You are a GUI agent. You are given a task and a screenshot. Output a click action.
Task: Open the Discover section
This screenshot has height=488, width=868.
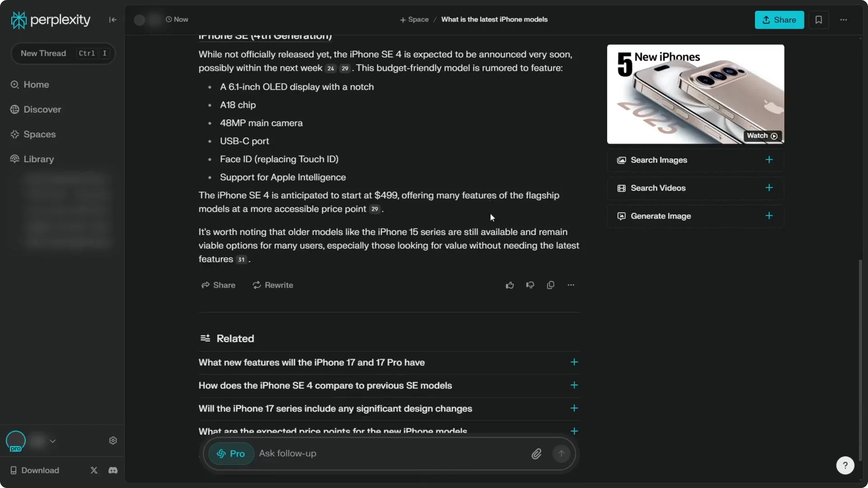point(42,109)
